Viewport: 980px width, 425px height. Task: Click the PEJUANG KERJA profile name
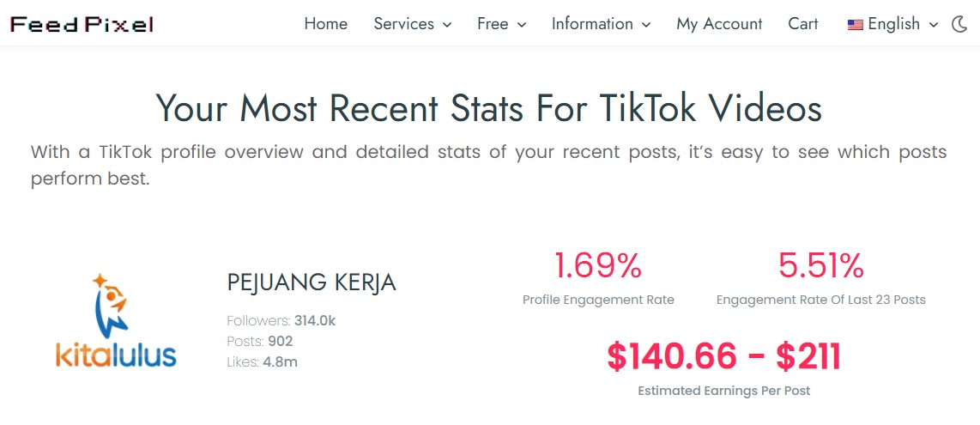click(x=312, y=282)
